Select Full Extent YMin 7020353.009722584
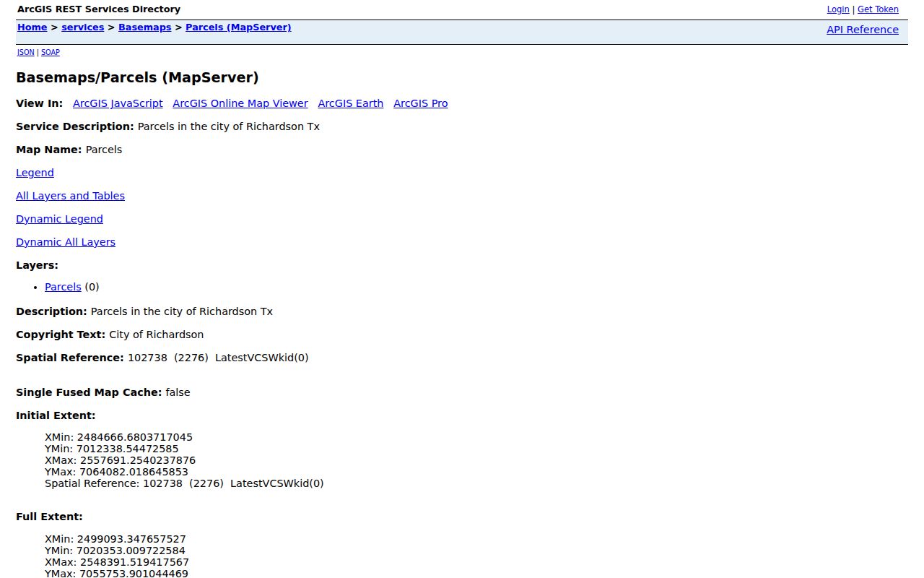 [x=115, y=551]
